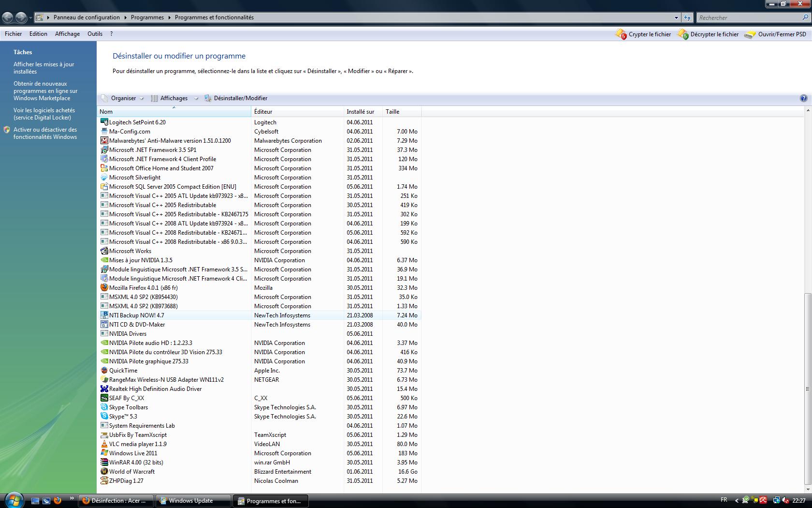Select the RangeMax Wireless-N USB Adapter icon
The width and height of the screenshot is (812, 508).
(x=104, y=380)
